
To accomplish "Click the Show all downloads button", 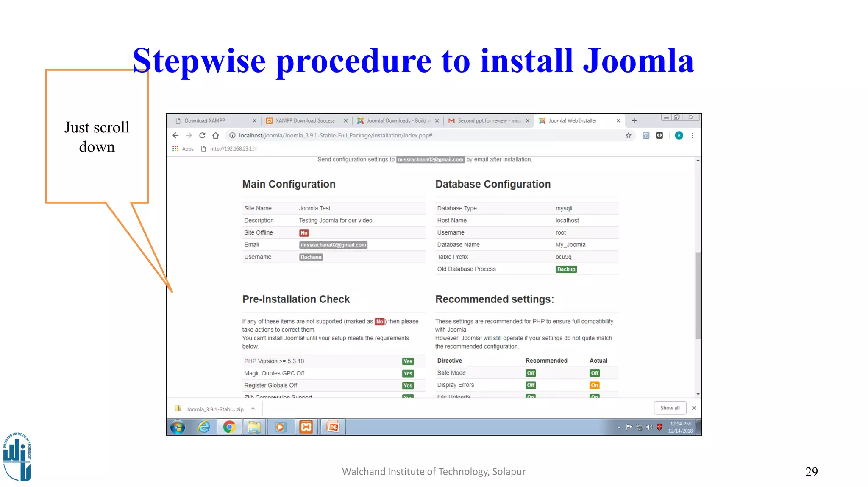I will 670,408.
